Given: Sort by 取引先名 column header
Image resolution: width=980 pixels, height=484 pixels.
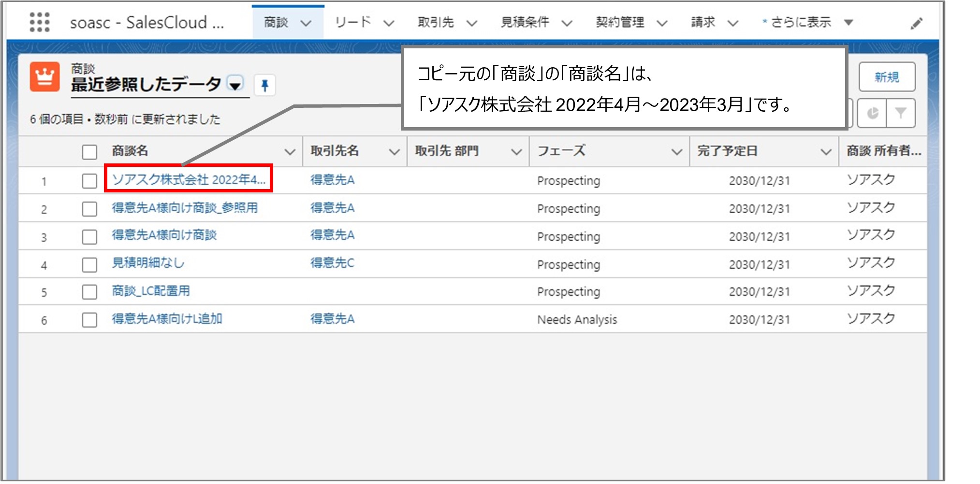Looking at the screenshot, I should 335,151.
